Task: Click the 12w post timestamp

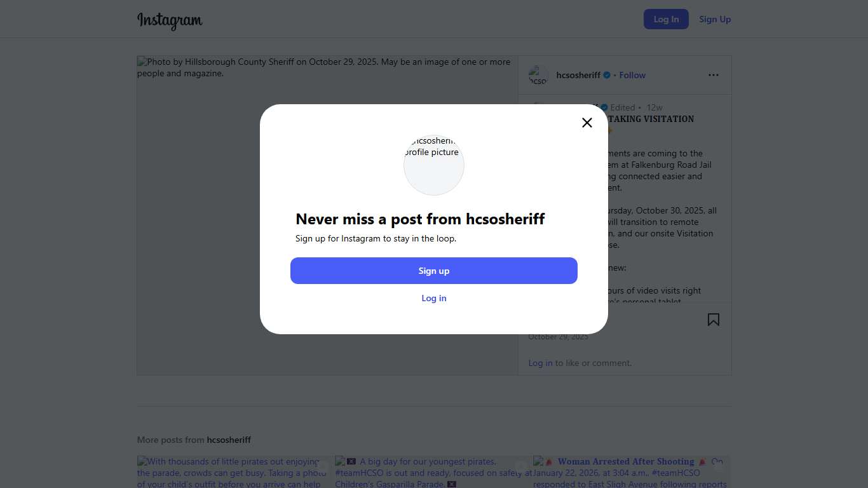Action: pos(654,107)
